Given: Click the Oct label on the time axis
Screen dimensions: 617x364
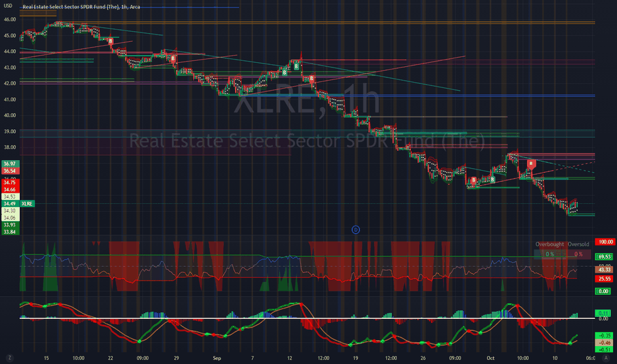Looking at the screenshot, I should (x=491, y=358).
